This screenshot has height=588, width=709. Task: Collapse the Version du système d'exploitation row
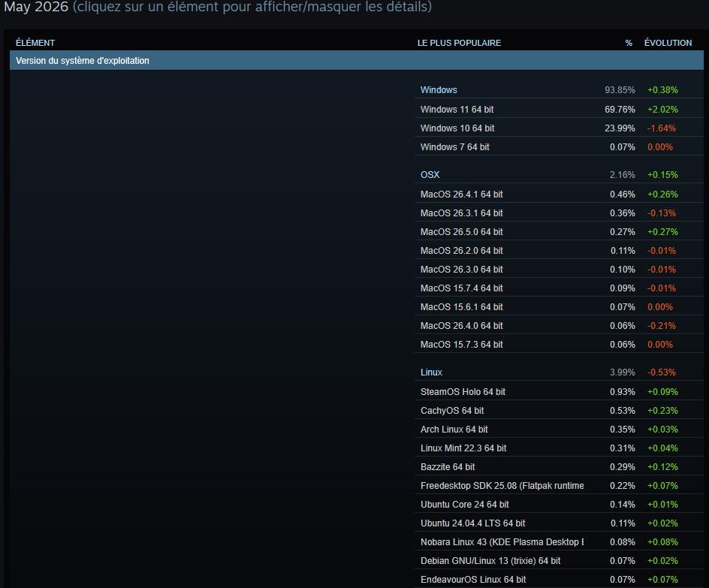click(356, 61)
